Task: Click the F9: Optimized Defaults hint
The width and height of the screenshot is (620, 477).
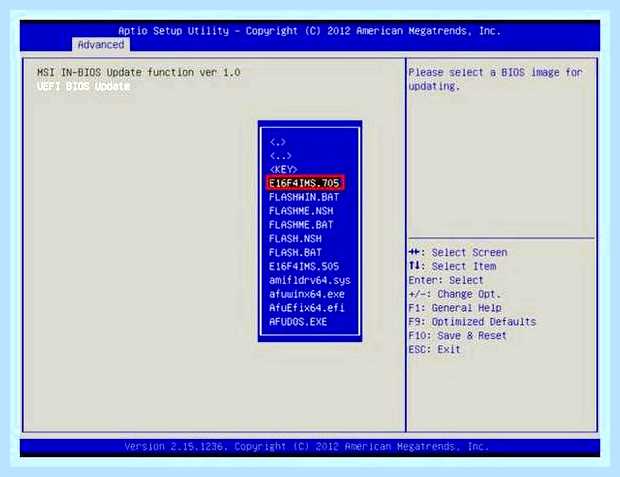Action: click(x=473, y=322)
